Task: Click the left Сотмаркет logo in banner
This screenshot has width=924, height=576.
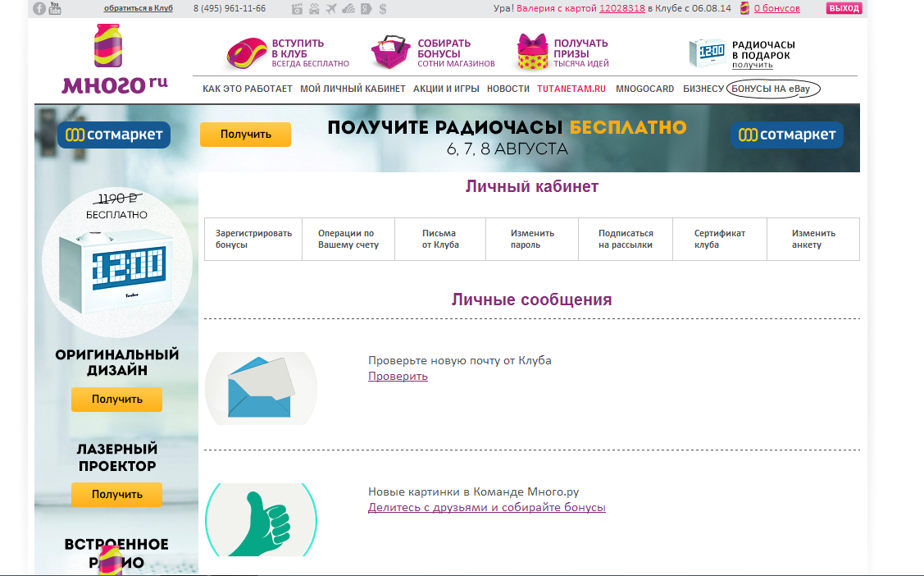Action: coord(114,135)
